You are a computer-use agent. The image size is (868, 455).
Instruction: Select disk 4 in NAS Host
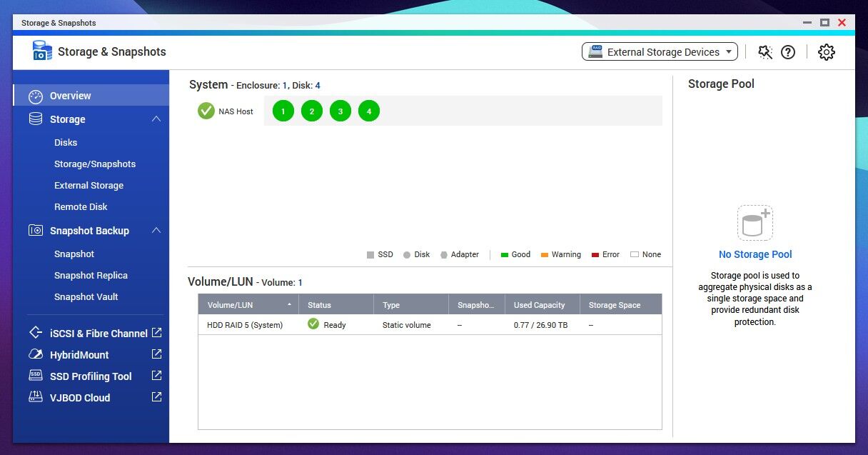(x=369, y=111)
